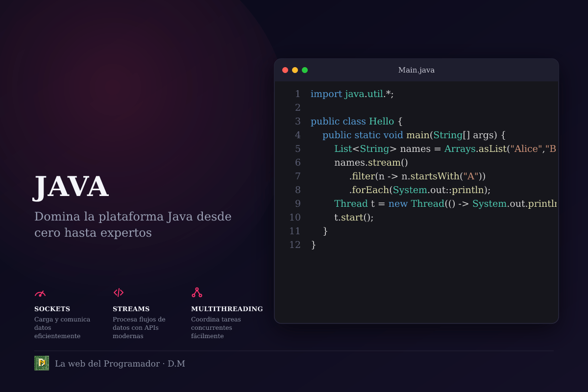Click code line "import java.util.*;"

[x=352, y=94]
